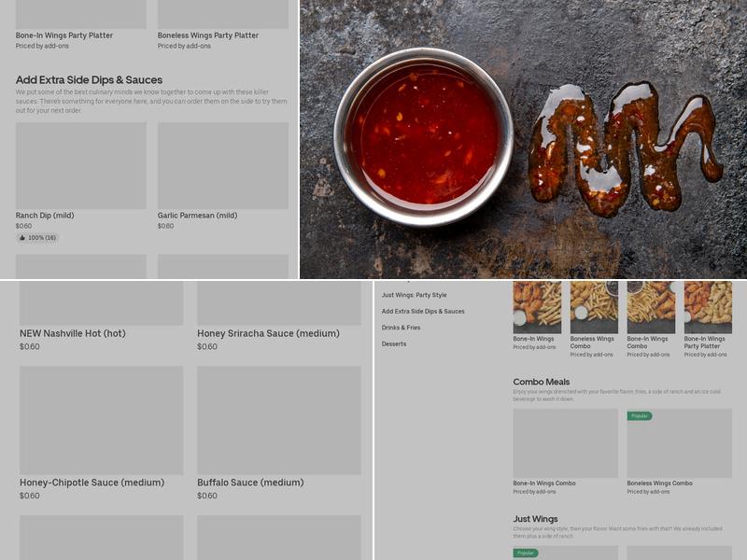This screenshot has width=747, height=560.
Task: Click the Popular badge on Boneless Wings Combo
Action: (640, 415)
